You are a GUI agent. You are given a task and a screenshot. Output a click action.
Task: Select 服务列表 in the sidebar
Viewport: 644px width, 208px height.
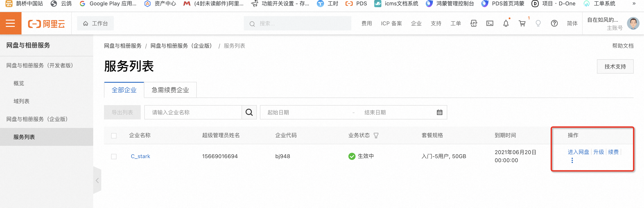(x=47, y=137)
